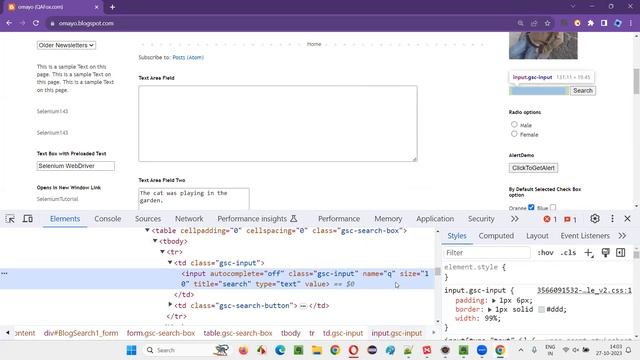The image size is (640, 360).
Task: Switch to the Sources tab
Action: pos(148,219)
